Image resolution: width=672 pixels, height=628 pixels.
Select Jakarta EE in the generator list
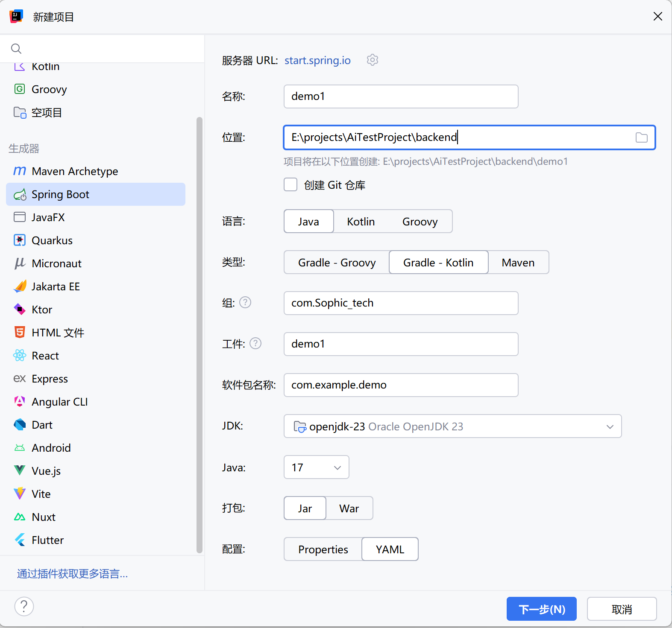point(96,286)
